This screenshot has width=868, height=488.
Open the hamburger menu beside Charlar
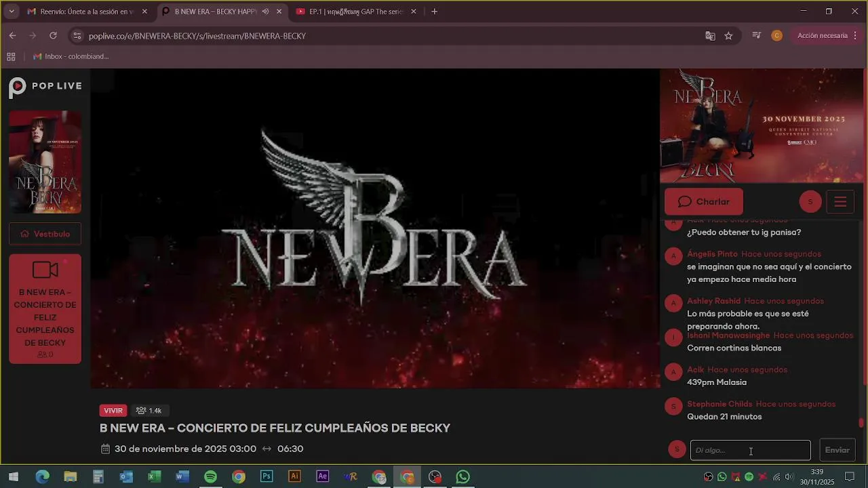pos(840,202)
